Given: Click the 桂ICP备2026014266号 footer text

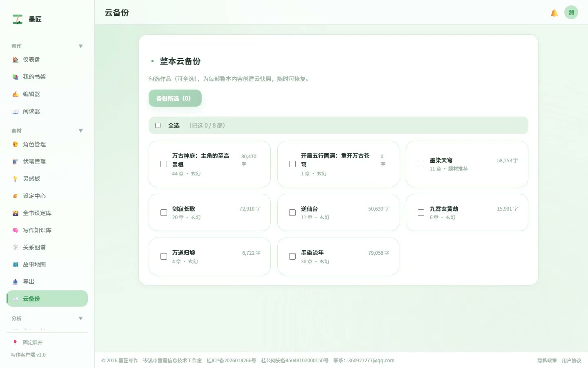Looking at the screenshot, I should (x=232, y=361).
